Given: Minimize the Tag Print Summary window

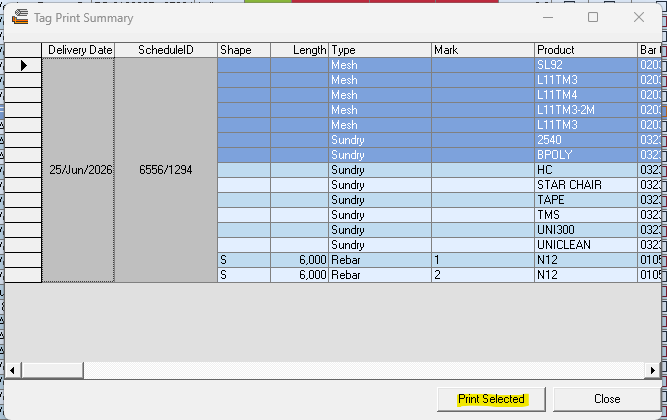Looking at the screenshot, I should coord(548,17).
